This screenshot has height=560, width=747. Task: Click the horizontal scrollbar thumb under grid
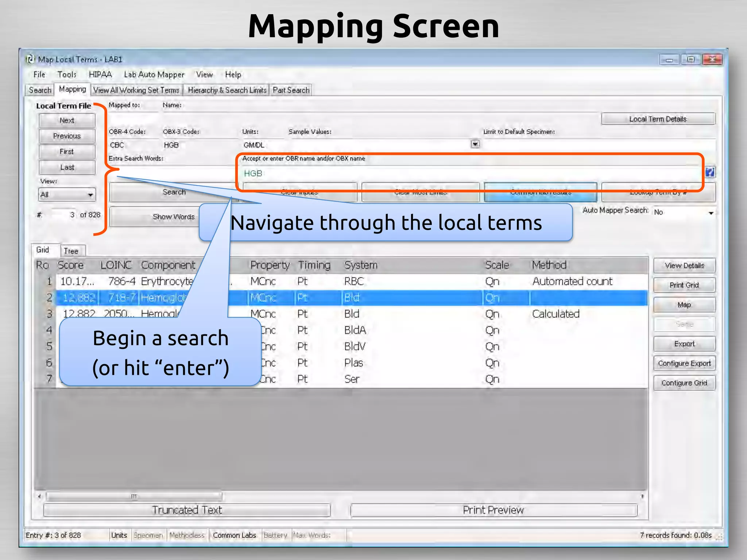click(x=134, y=496)
